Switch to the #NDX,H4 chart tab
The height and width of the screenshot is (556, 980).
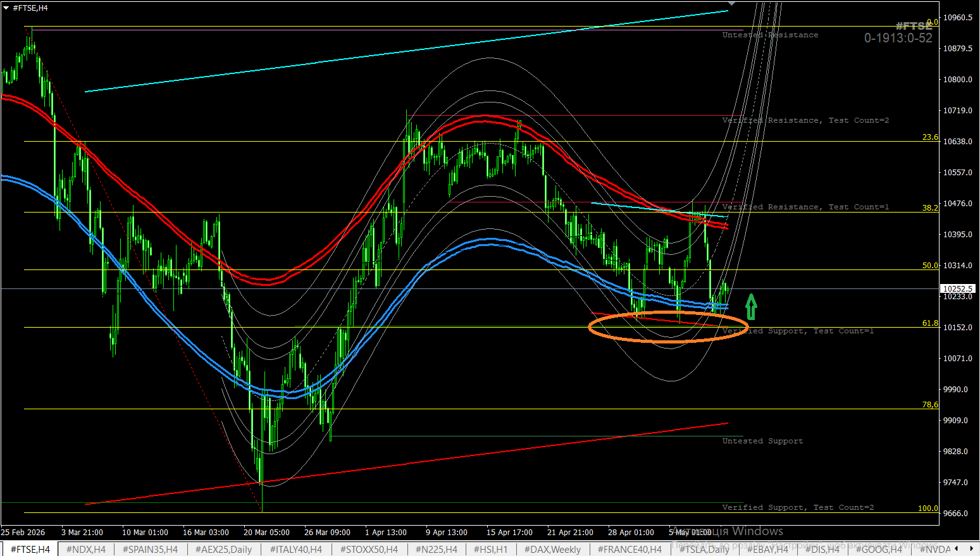[x=85, y=549]
